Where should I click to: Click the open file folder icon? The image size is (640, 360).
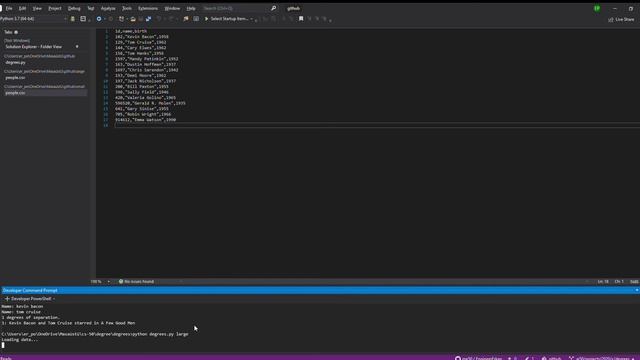point(133,19)
